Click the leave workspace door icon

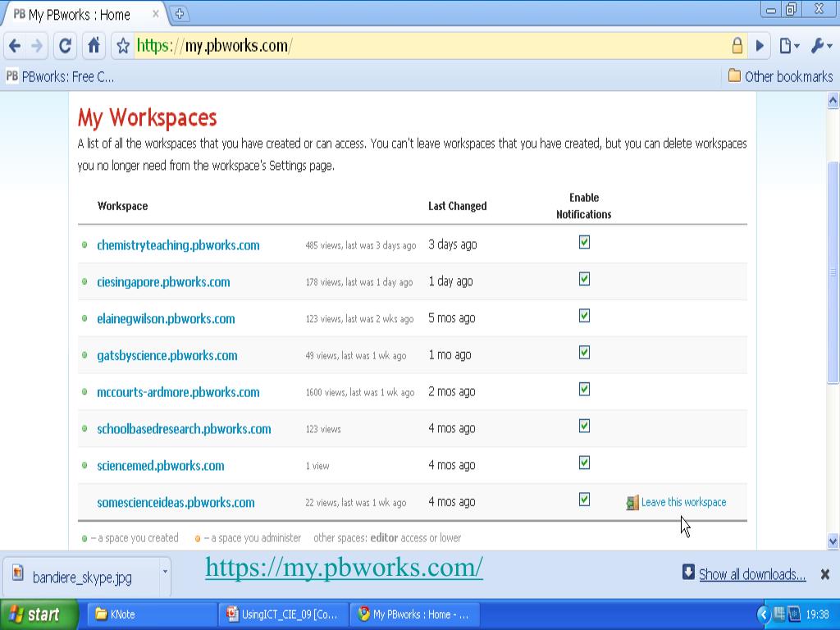632,503
